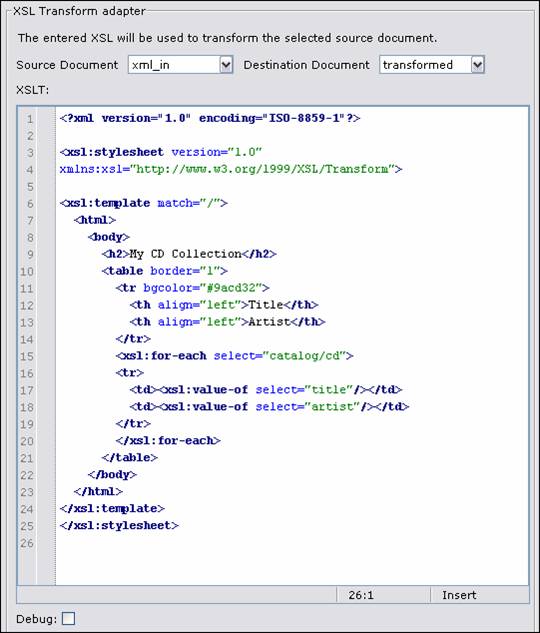Enable the Debug checkbox

pyautogui.click(x=68, y=618)
